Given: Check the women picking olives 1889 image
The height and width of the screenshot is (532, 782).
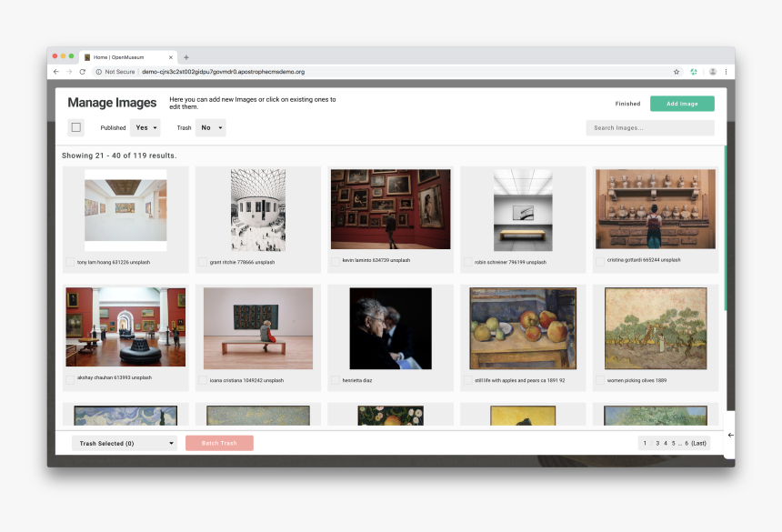Looking at the screenshot, I should pos(600,380).
